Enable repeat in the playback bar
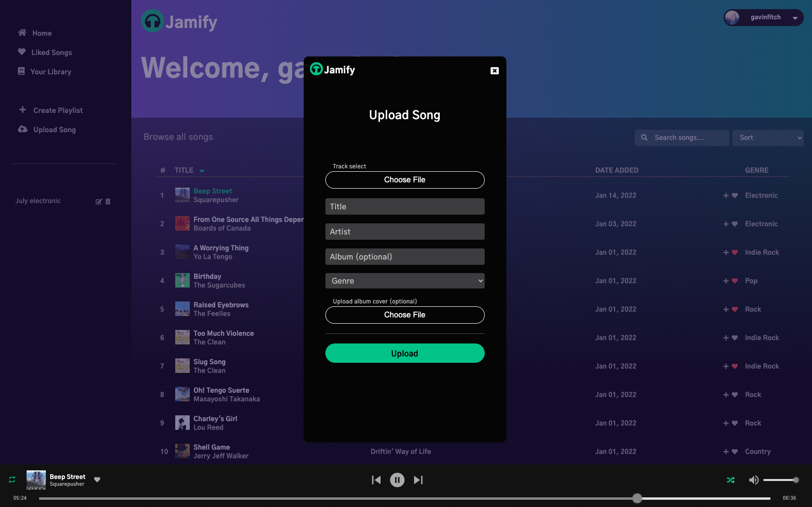The image size is (812, 507). tap(11, 480)
